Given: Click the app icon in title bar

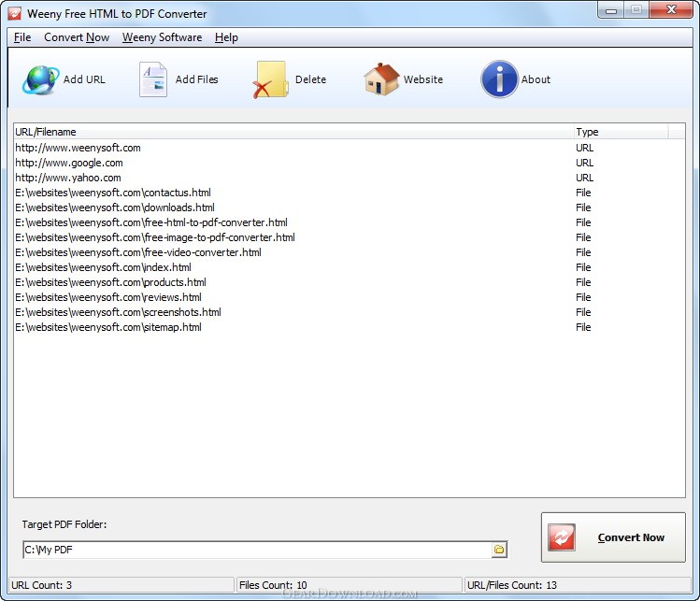Looking at the screenshot, I should point(14,14).
